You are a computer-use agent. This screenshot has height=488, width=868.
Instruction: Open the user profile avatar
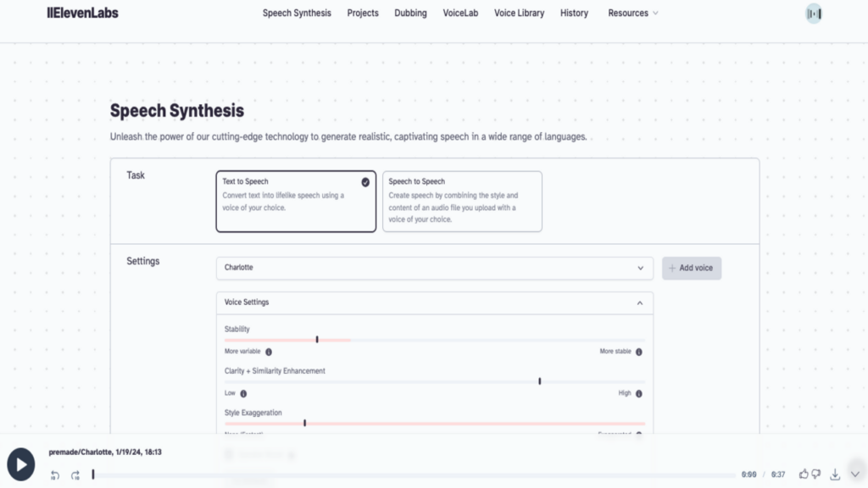click(814, 14)
